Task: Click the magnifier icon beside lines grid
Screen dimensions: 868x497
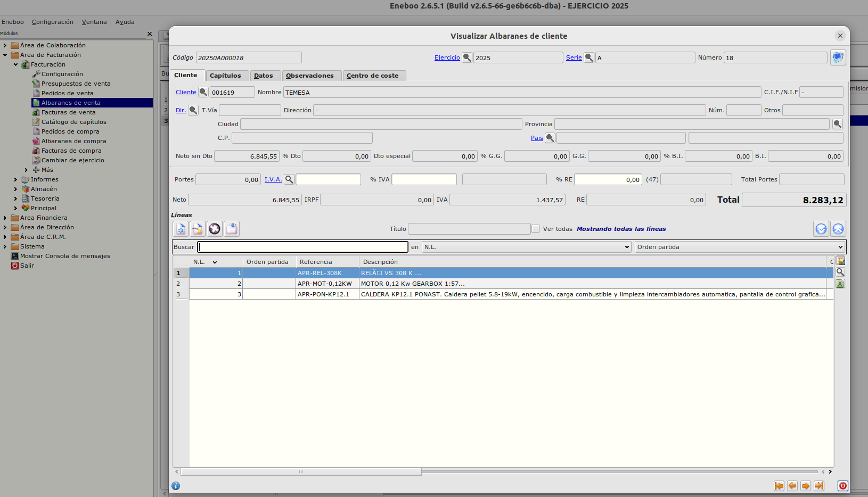Action: click(840, 272)
